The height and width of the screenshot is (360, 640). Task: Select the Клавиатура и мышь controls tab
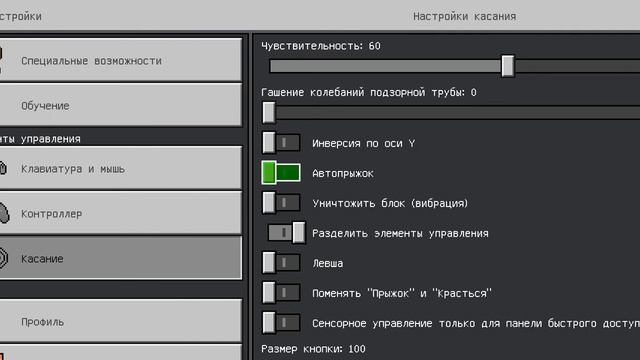click(x=120, y=168)
